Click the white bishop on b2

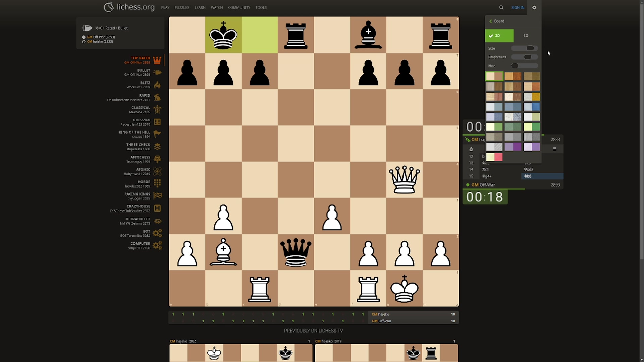pyautogui.click(x=223, y=252)
